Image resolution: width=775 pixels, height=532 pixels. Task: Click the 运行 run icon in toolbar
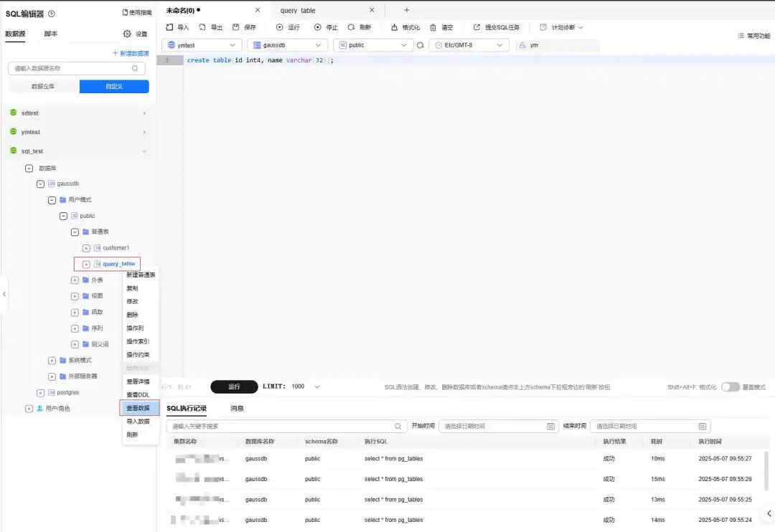click(280, 27)
